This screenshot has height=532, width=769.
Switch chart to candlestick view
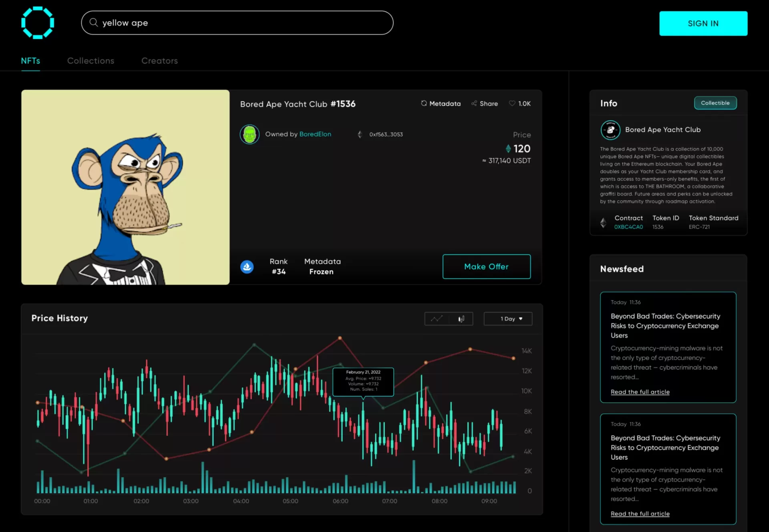click(x=461, y=319)
